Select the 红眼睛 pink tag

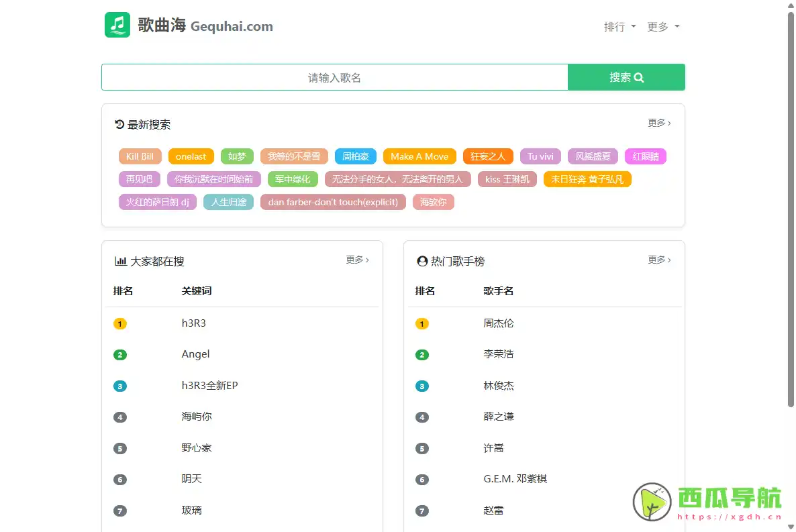pyautogui.click(x=645, y=156)
